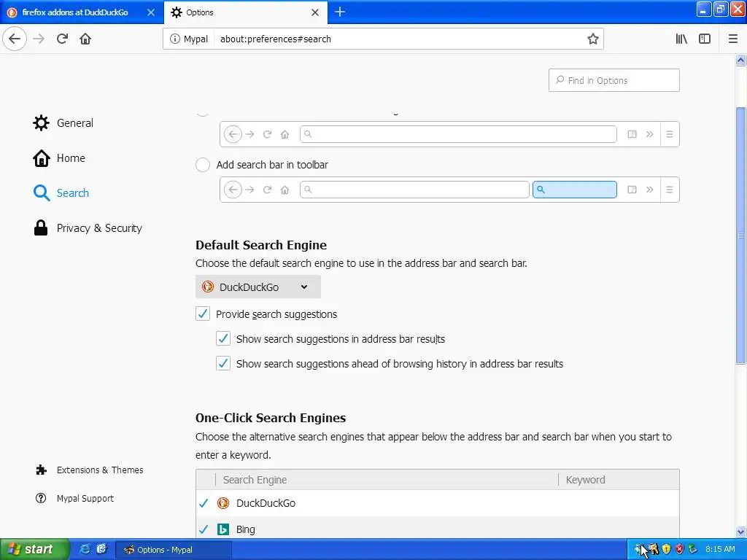This screenshot has height=560, width=747.
Task: Click the Forward navigation arrow
Action: tap(39, 39)
